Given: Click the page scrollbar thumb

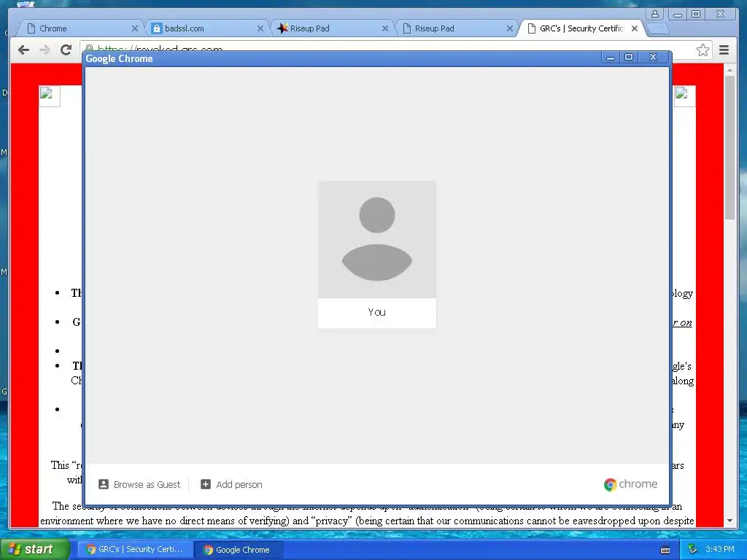Looking at the screenshot, I should 729,147.
